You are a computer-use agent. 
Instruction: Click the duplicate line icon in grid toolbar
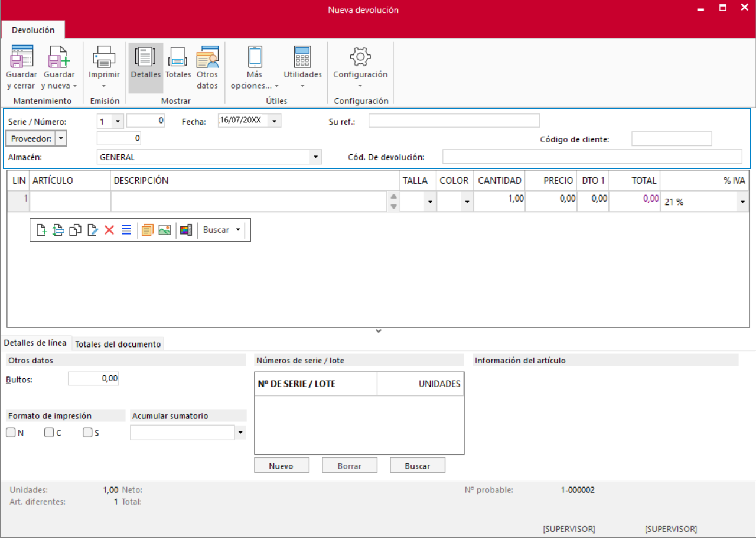75,230
